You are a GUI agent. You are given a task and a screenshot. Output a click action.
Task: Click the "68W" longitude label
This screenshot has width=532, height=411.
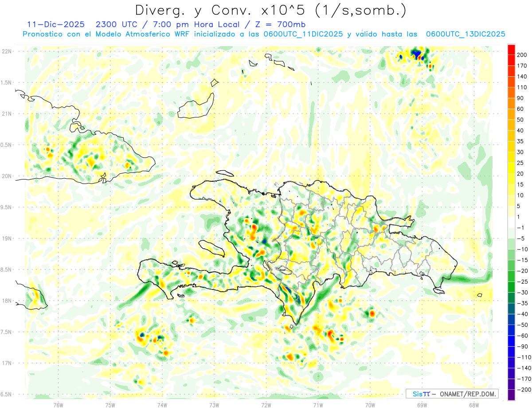pyautogui.click(x=474, y=405)
